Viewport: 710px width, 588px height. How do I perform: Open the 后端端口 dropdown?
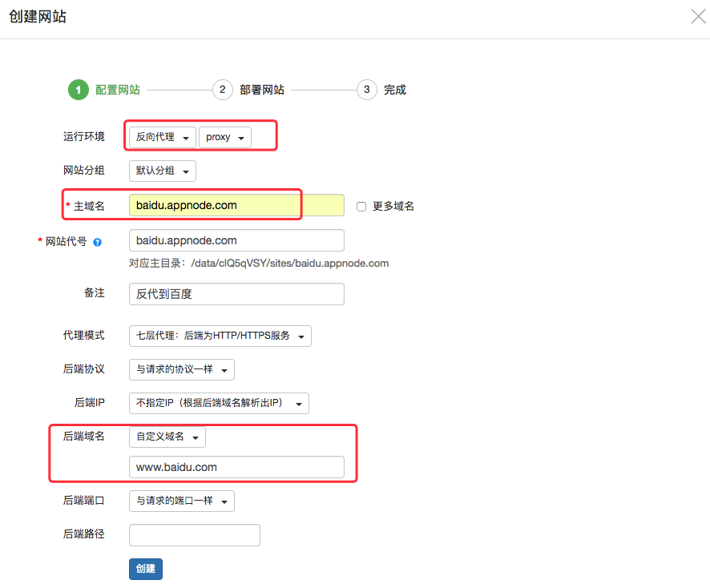182,501
